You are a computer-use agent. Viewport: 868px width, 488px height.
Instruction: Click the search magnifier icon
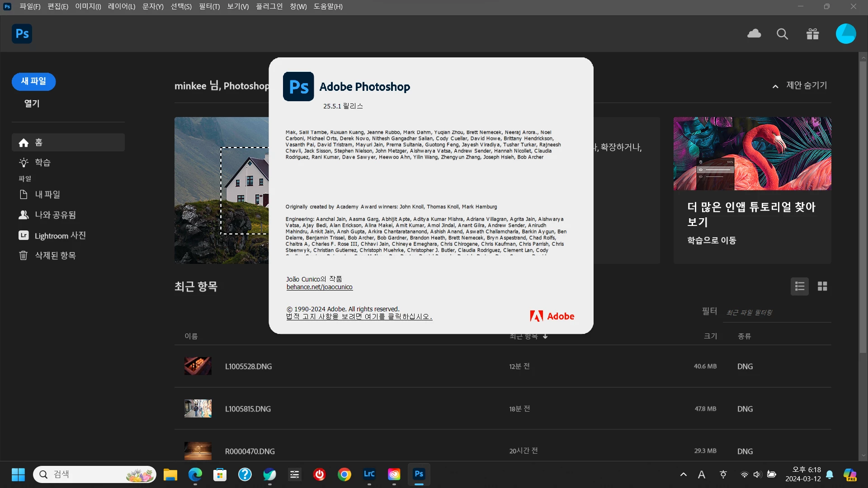[782, 34]
